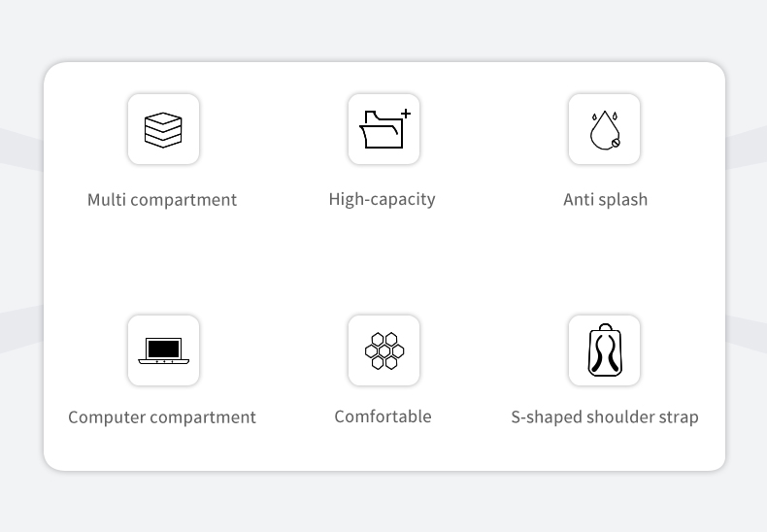Select the laptop Computer compartment icon

[163, 350]
